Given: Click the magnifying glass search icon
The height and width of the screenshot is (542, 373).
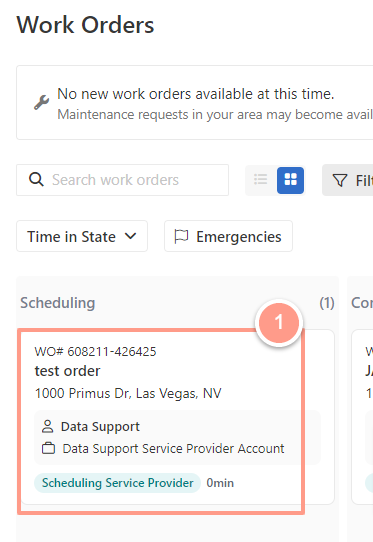Looking at the screenshot, I should pos(36,180).
